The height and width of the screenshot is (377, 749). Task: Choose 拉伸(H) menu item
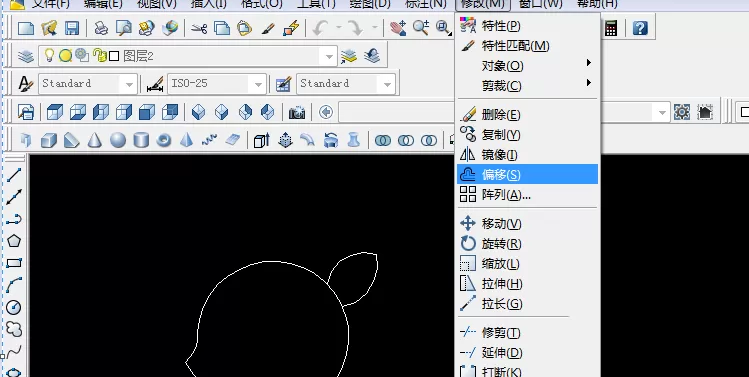coord(527,284)
